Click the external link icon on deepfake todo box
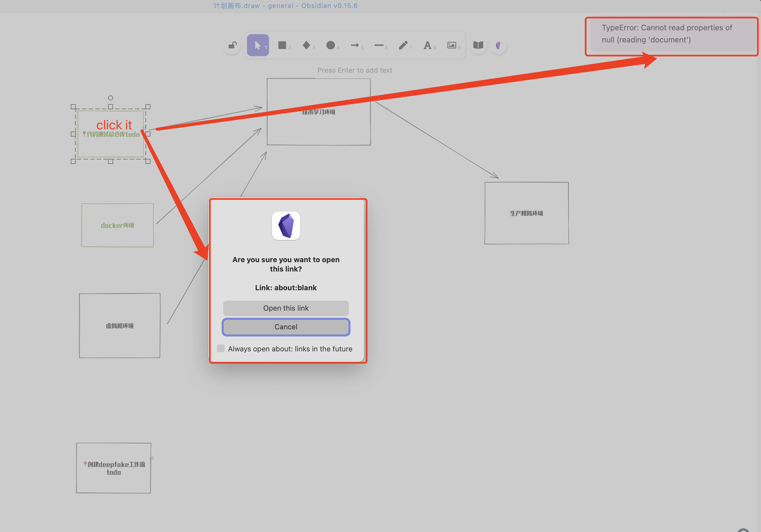The image size is (761, 532). point(152,458)
